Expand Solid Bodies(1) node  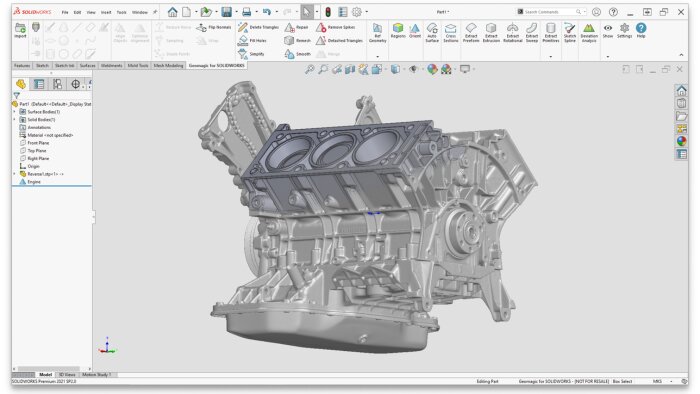(15, 120)
